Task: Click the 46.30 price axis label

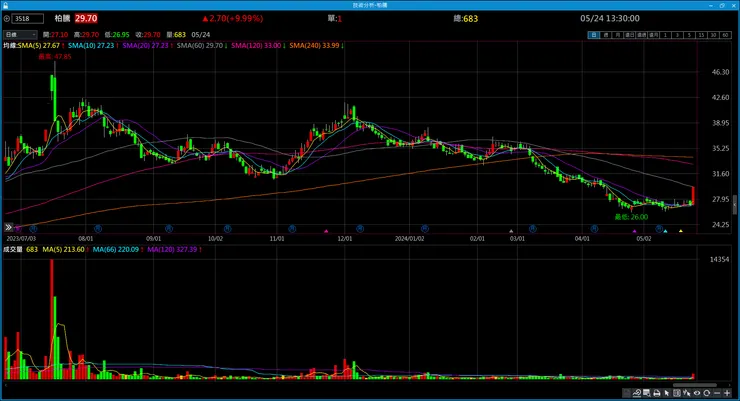Action: (720, 72)
